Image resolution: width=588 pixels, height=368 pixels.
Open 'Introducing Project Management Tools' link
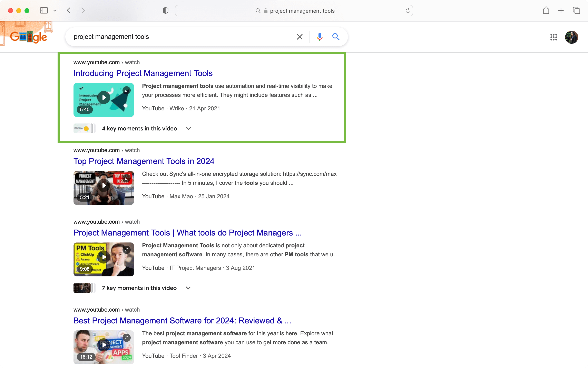click(x=143, y=73)
